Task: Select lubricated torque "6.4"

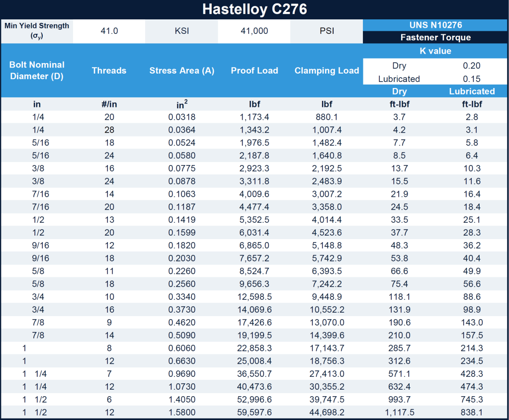Action: tap(472, 156)
